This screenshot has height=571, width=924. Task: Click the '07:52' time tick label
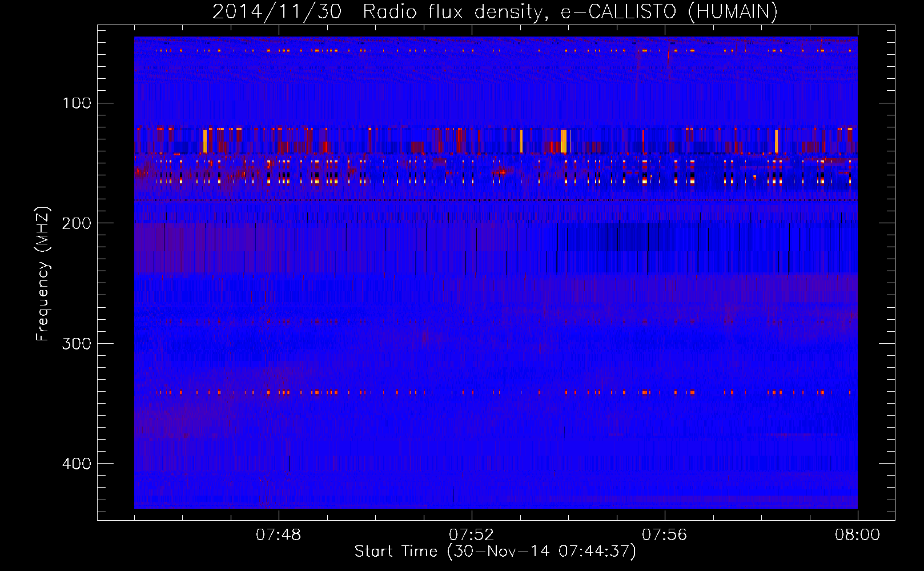tap(472, 535)
